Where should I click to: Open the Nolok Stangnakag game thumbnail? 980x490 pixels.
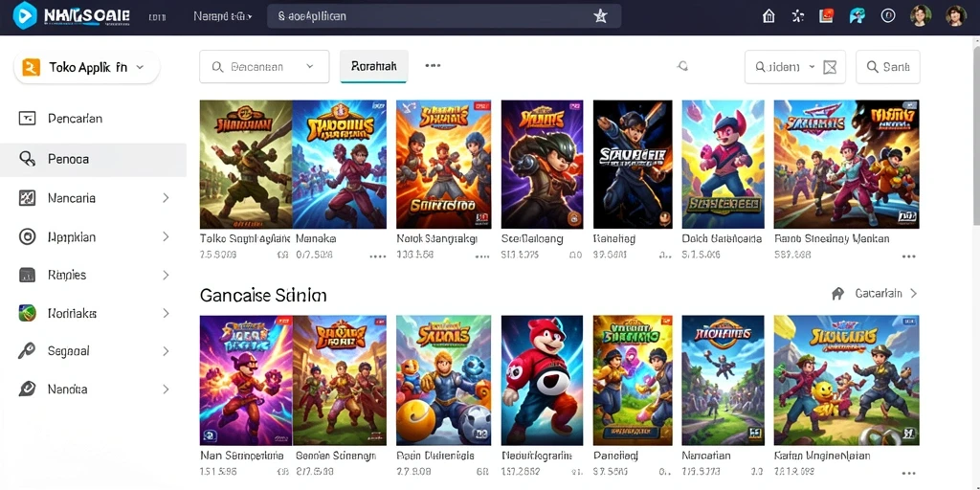[443, 165]
